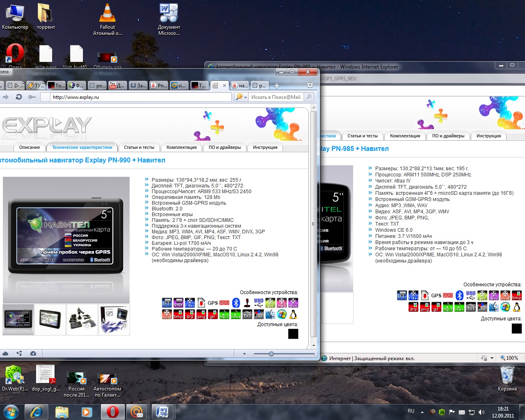Click Opera Turbo icon in status bar
The width and height of the screenshot is (525, 420).
point(33,353)
